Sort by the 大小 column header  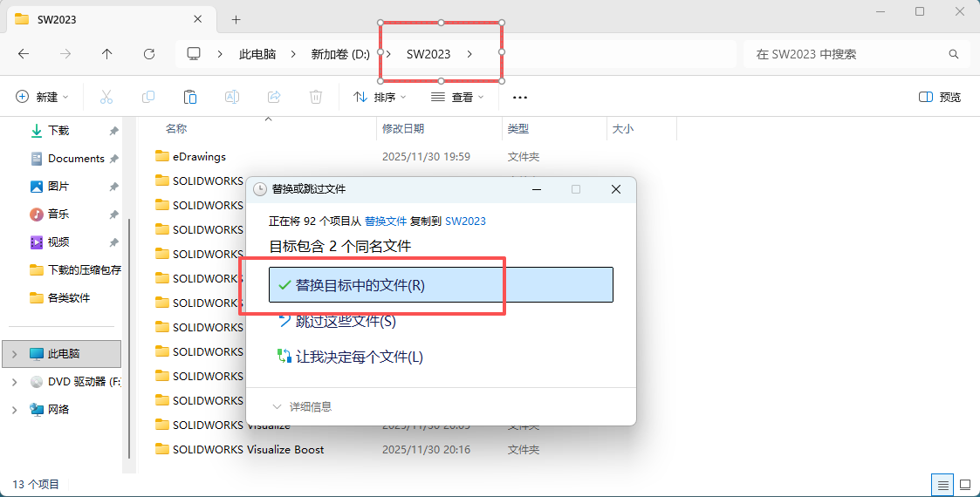tap(622, 129)
